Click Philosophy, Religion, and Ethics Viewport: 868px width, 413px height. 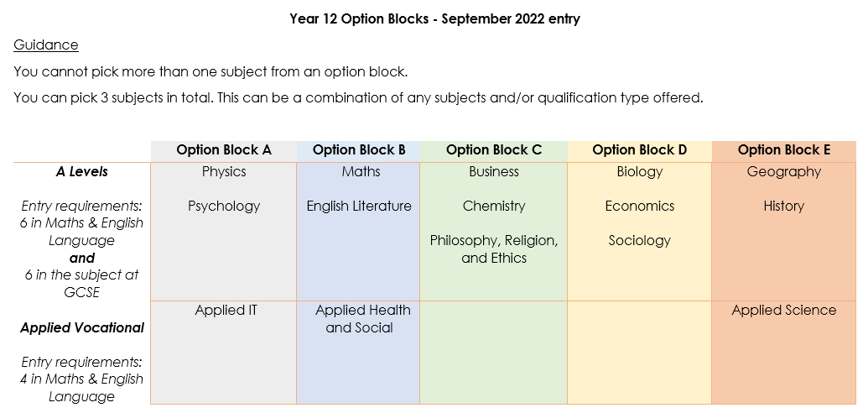[x=494, y=249]
